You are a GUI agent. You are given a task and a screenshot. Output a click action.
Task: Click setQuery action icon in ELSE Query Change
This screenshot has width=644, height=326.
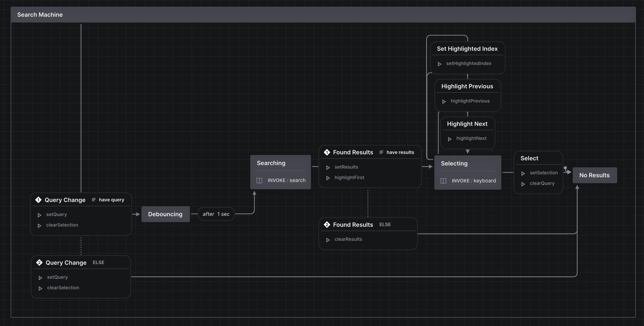pyautogui.click(x=40, y=278)
